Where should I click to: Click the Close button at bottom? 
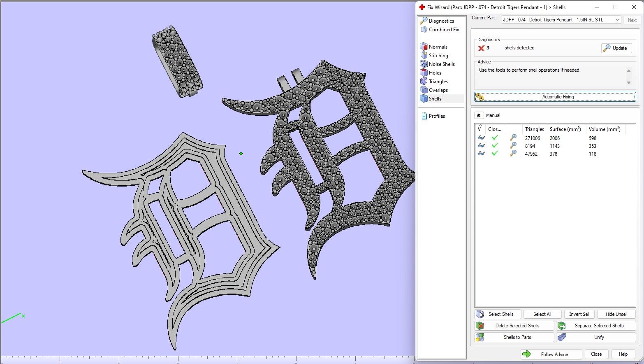(x=596, y=354)
